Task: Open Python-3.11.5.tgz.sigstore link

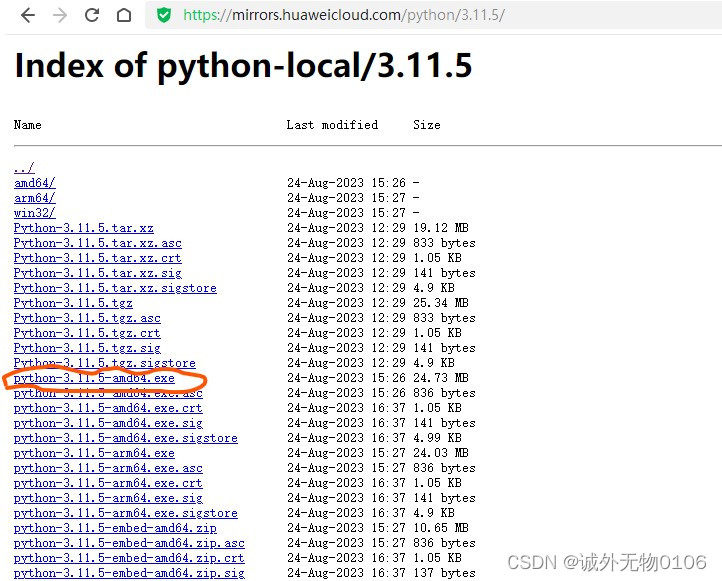Action: 105,363
